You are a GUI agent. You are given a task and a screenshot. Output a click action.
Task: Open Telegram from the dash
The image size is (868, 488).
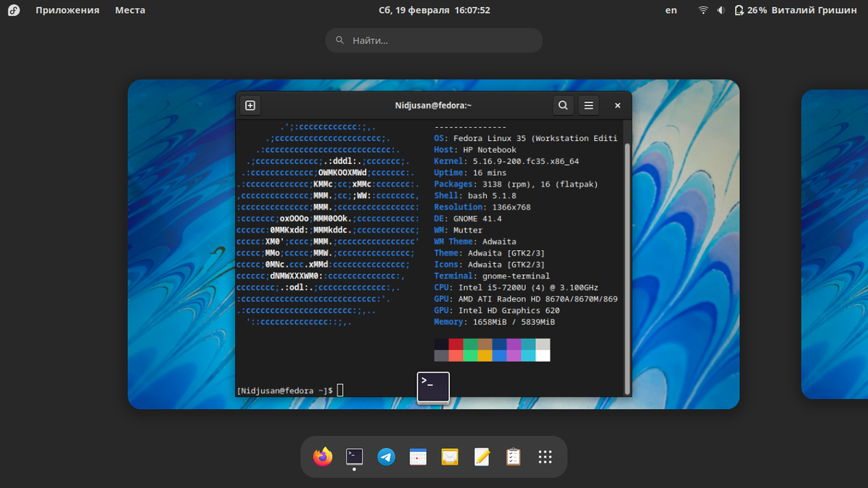pyautogui.click(x=386, y=457)
